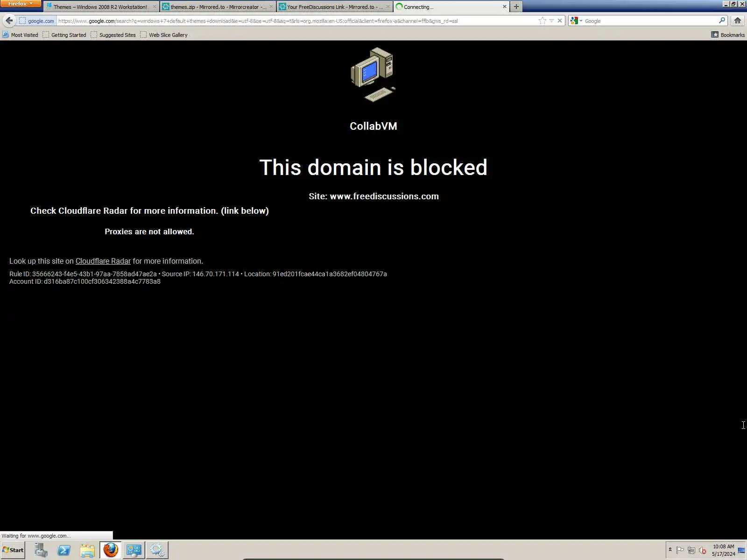Launch Windows PowerShell from the taskbar
Image resolution: width=747 pixels, height=560 pixels.
coord(64,550)
